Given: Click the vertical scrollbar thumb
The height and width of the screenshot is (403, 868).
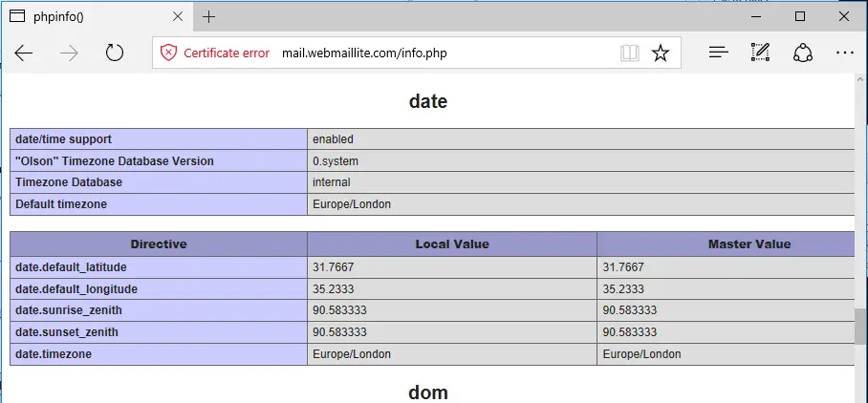Looking at the screenshot, I should pyautogui.click(x=860, y=327).
